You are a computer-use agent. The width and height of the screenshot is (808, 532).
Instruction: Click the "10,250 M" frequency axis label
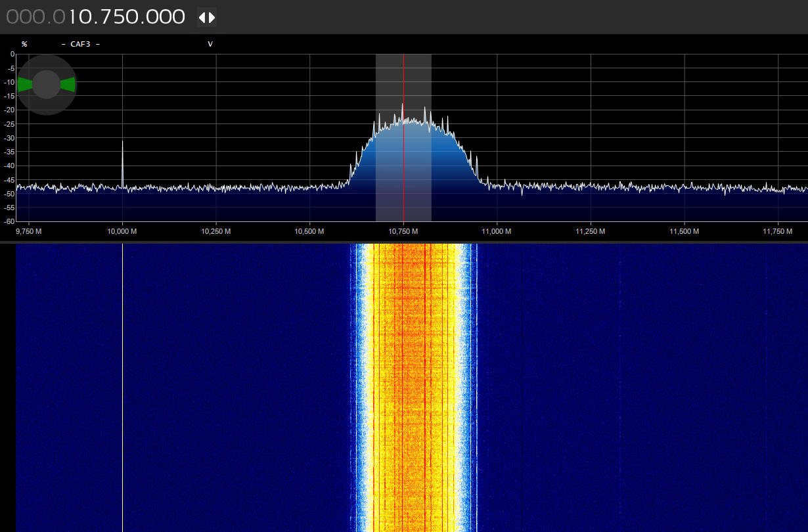coord(216,232)
